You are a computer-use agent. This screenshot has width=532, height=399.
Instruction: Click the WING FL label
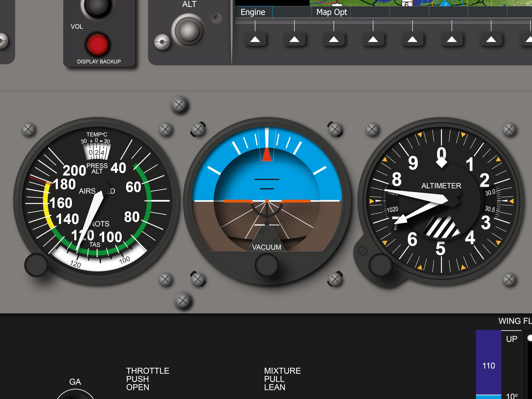[515, 321]
